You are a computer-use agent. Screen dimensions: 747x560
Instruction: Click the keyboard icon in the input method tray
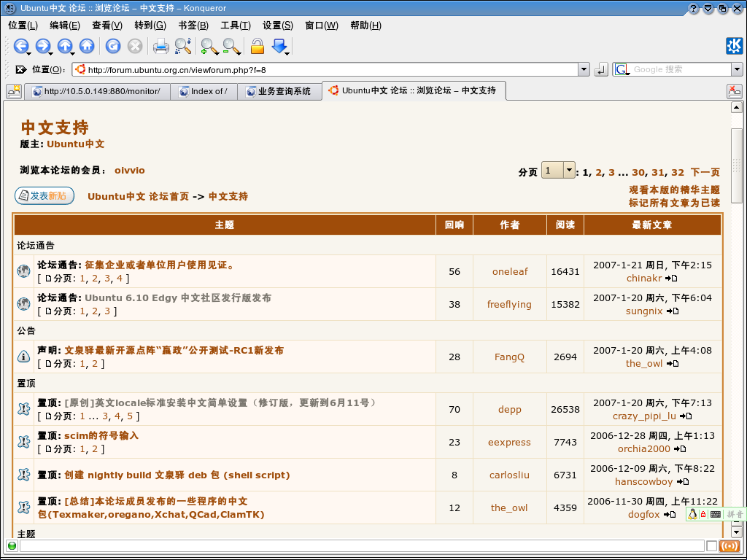[715, 514]
